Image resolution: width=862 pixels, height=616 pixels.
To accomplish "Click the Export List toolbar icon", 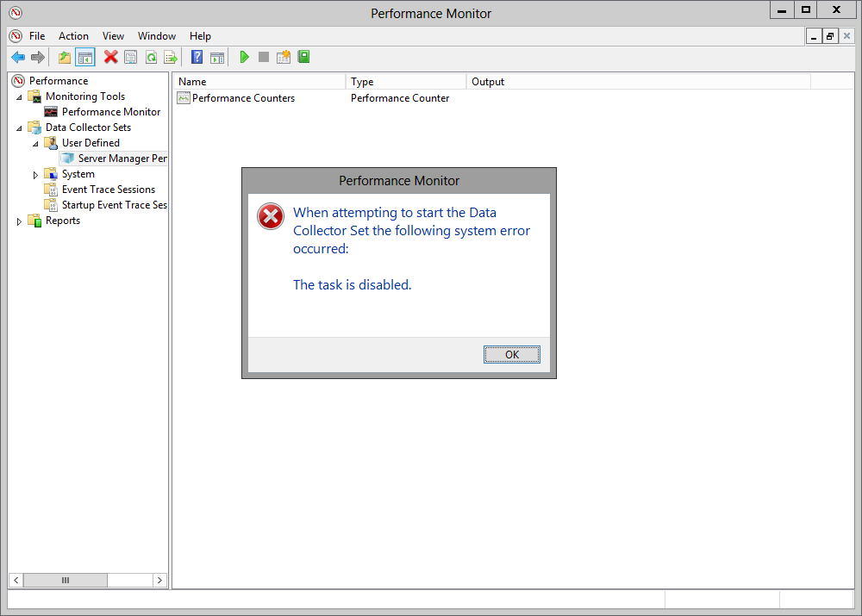I will click(x=171, y=57).
